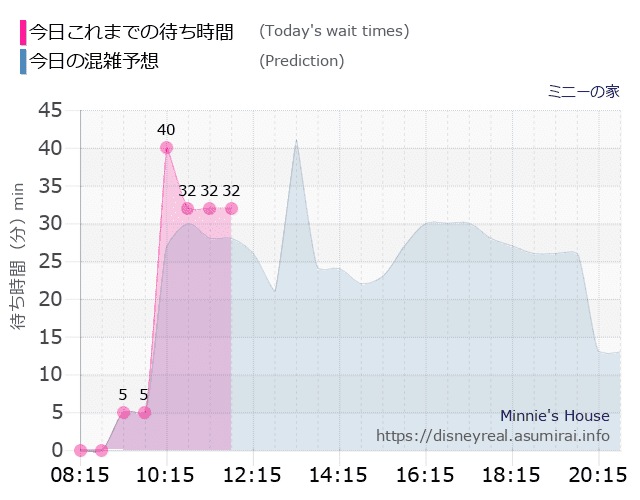Click the blue legend swatch for prediction
The image size is (640, 500).
[x=23, y=61]
